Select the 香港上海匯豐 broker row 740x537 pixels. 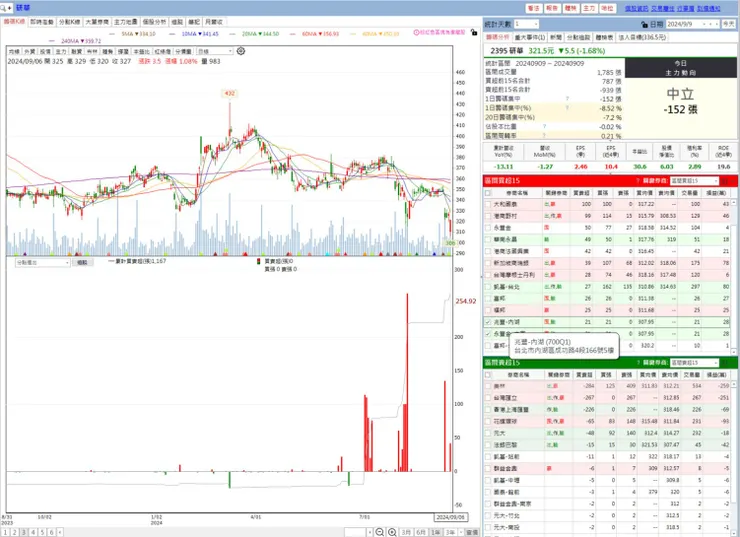pos(607,410)
